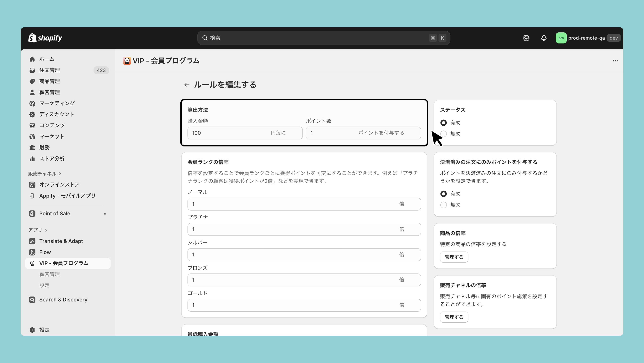
Task: Expand the アプリ section chevron
Action: point(46,230)
